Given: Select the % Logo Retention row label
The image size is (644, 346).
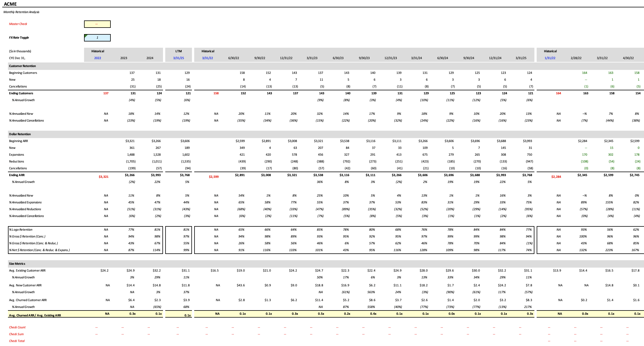Looking at the screenshot, I should coord(20,230).
